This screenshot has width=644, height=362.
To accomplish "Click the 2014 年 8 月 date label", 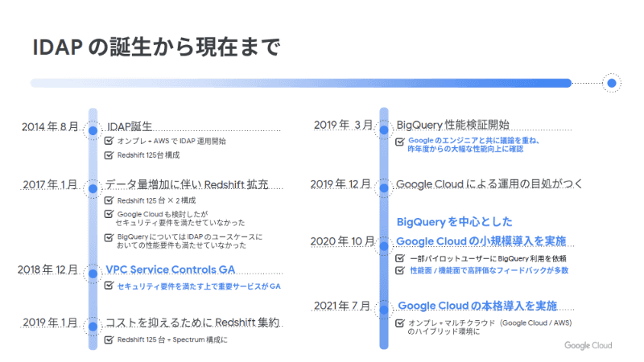I will pyautogui.click(x=50, y=126).
